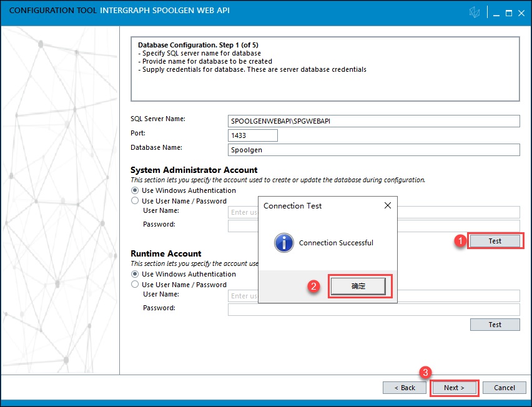
Task: Close the Connection Test dialog with X
Action: (x=387, y=205)
